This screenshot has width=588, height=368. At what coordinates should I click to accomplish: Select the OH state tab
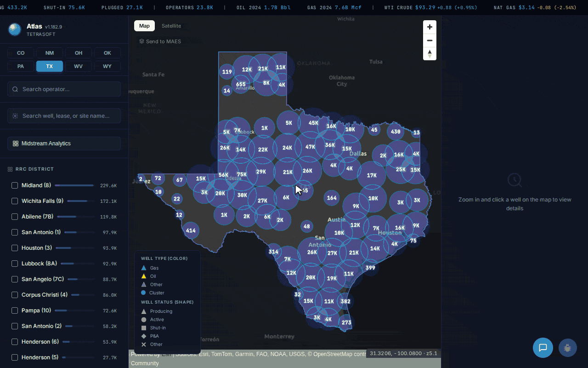pos(79,53)
